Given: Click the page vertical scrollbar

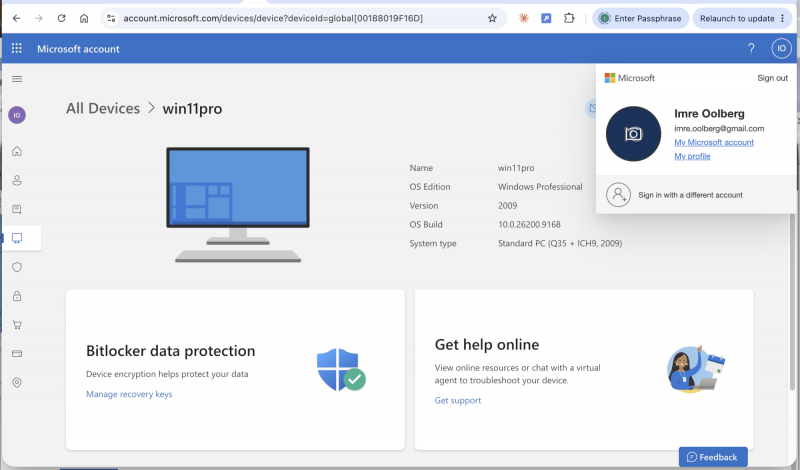Looking at the screenshot, I should pyautogui.click(x=792, y=301).
